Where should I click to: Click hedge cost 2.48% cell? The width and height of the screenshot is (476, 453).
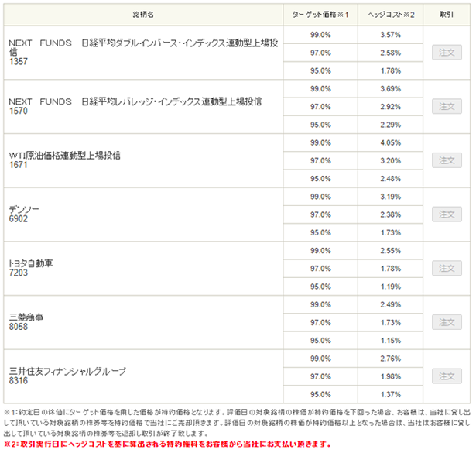click(x=390, y=179)
